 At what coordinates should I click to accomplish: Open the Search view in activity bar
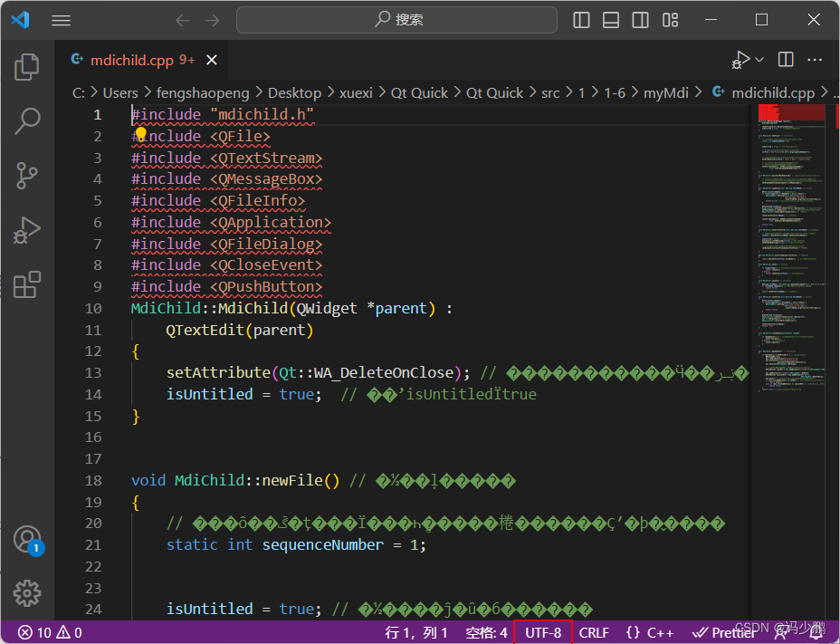[27, 121]
